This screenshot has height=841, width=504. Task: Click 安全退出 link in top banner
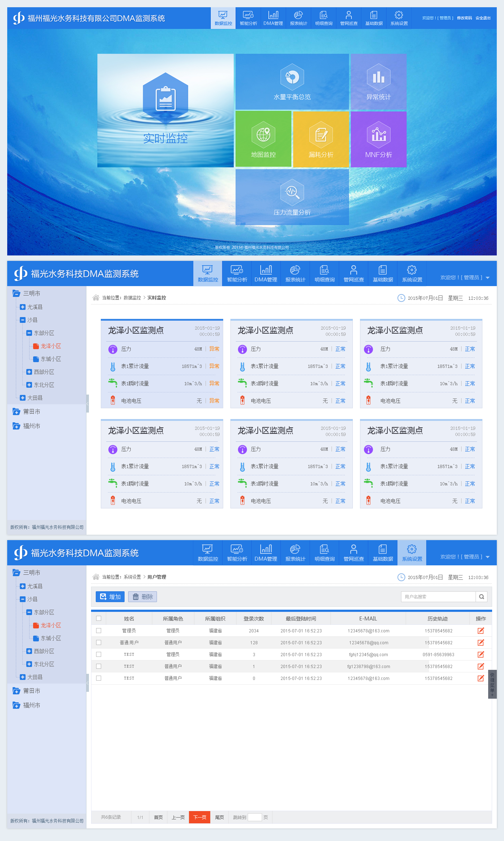(483, 18)
